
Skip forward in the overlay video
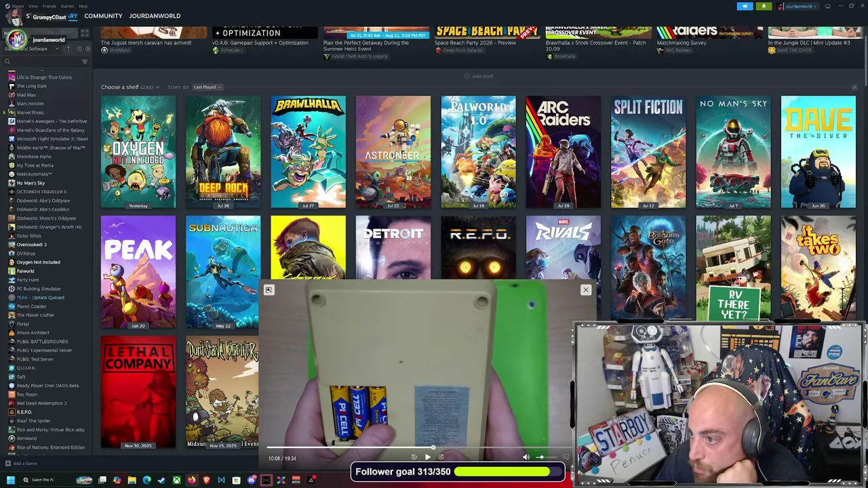[x=441, y=457]
